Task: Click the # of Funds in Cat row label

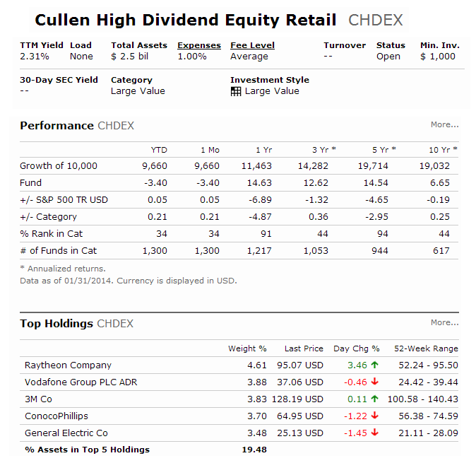Action: 59,251
